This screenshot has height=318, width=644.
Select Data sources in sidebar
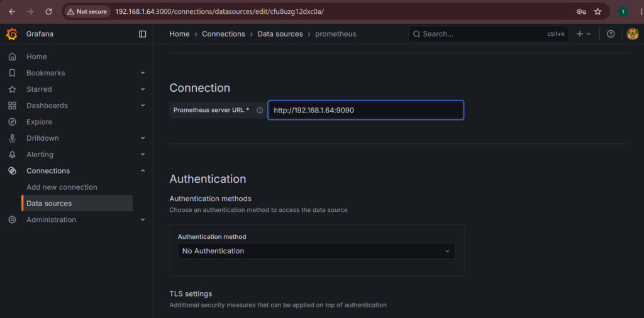pyautogui.click(x=77, y=203)
